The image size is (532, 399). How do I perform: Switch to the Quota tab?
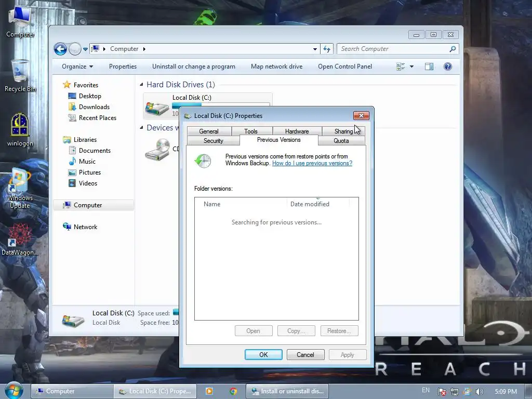point(341,141)
